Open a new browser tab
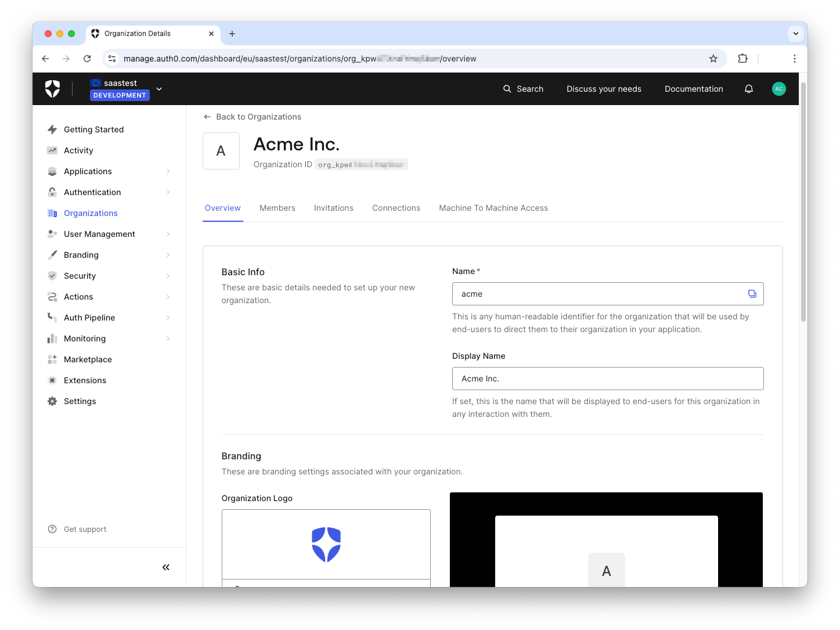Screen dimensions: 840x630 232,34
